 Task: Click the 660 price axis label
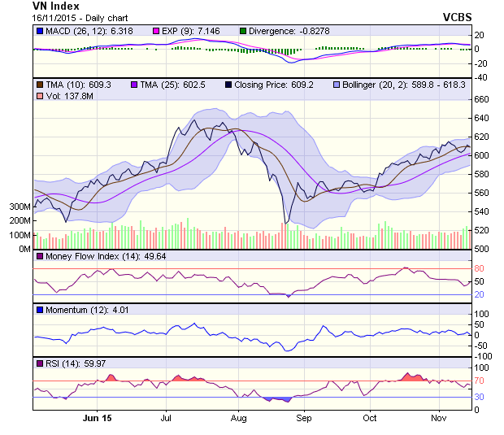pyautogui.click(x=481, y=99)
